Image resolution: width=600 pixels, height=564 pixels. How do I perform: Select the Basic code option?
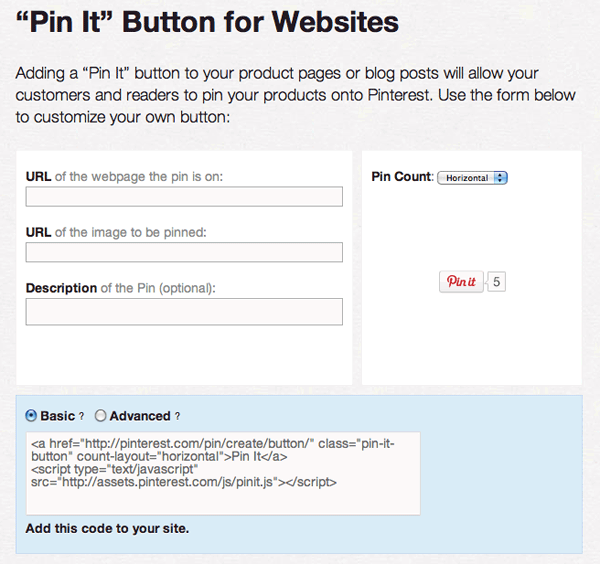click(32, 415)
